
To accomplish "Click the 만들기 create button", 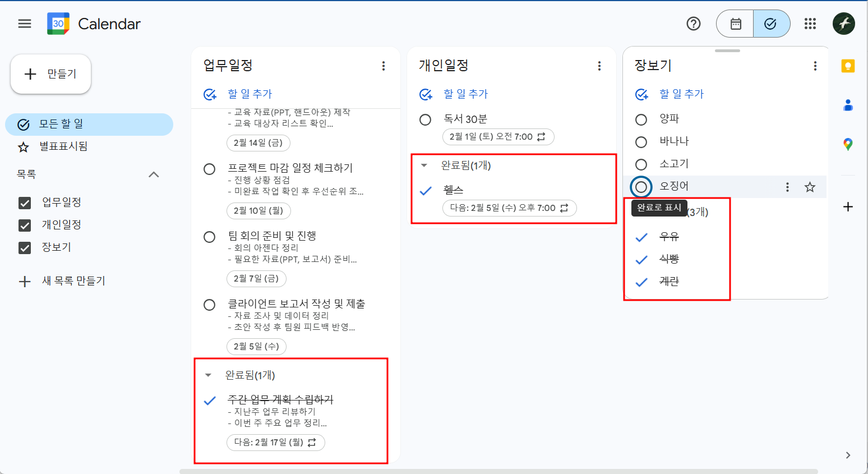I will click(50, 73).
